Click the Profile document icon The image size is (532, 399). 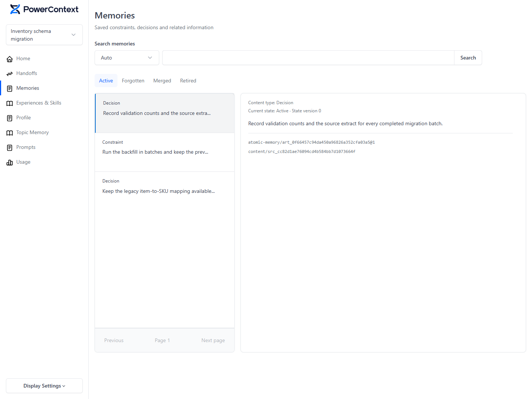coord(10,118)
